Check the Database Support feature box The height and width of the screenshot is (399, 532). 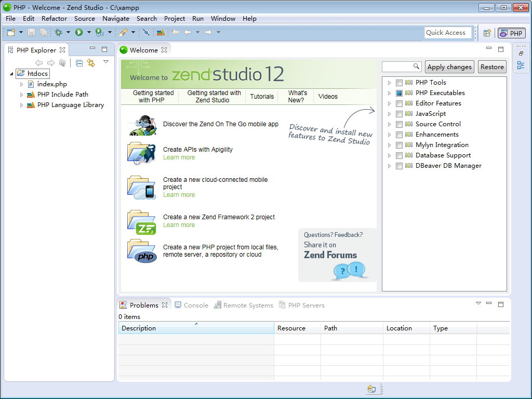[x=399, y=155]
